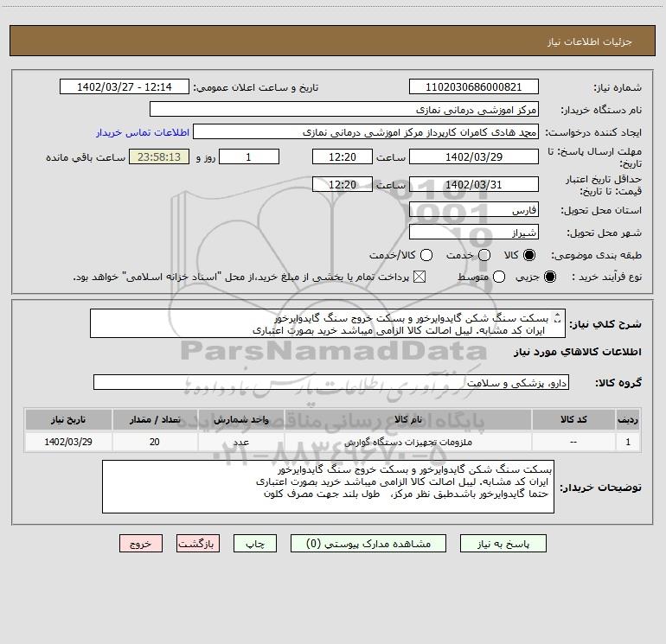Click the ملزومات تجهیزات دستگاه گوارش cell
This screenshot has height=644, width=666.
pyautogui.click(x=407, y=442)
